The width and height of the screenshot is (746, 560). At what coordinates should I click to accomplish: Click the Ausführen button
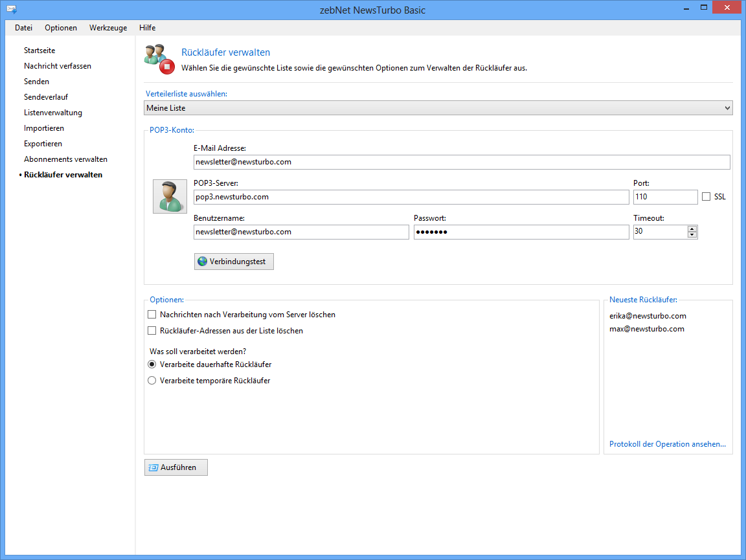[x=176, y=467]
